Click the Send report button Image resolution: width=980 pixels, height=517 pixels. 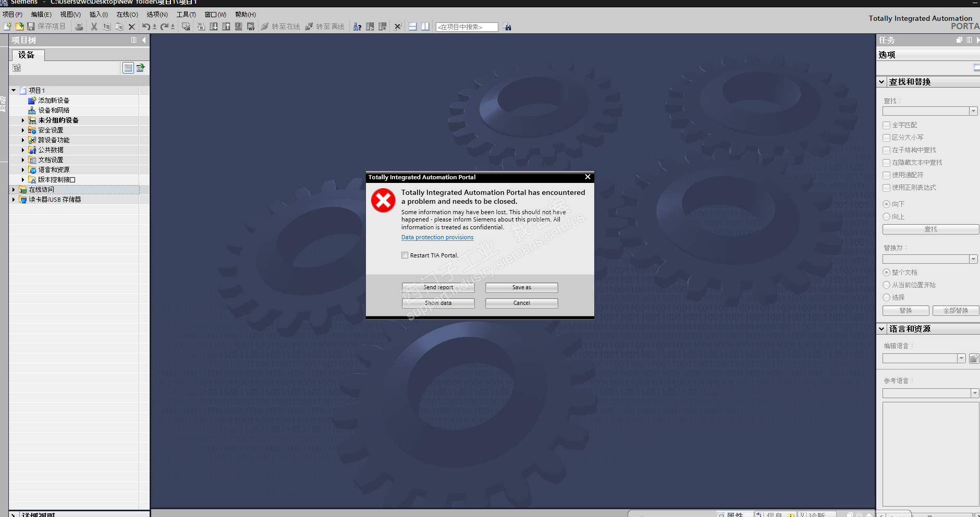point(438,288)
